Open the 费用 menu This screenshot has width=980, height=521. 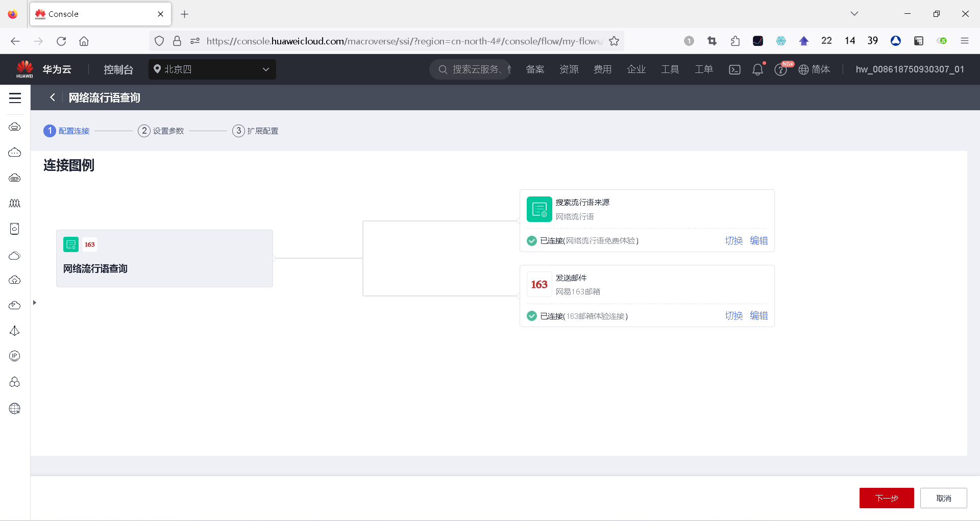point(602,69)
